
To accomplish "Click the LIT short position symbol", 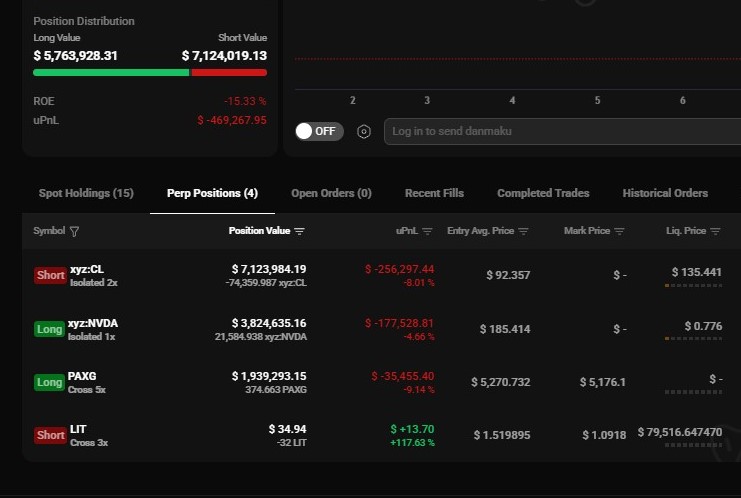I will 78,429.
